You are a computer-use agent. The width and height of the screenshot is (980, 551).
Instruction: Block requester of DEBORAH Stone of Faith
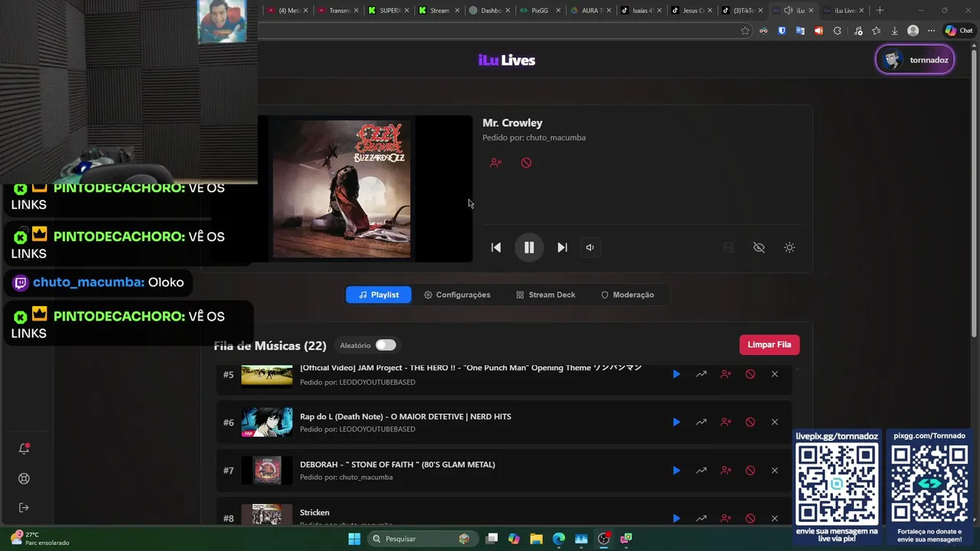(726, 471)
